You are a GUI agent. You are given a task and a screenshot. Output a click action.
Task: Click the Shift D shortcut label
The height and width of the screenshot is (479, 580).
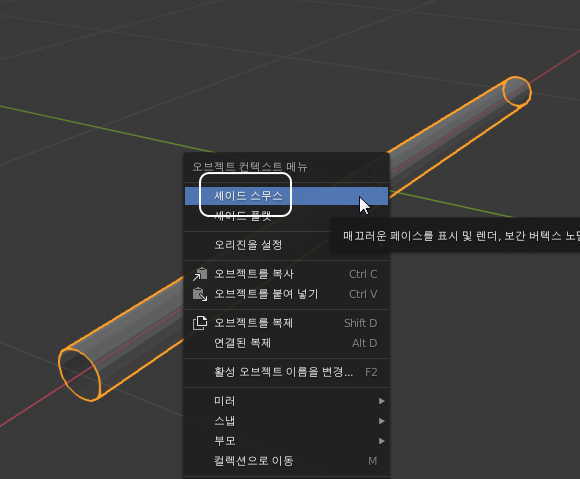pos(361,323)
